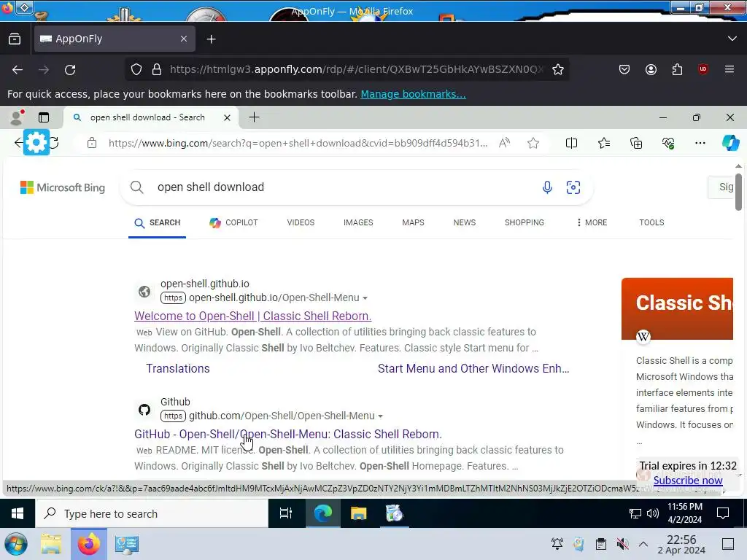
Task: Open Edge Browser essentials heart icon
Action: [x=668, y=143]
